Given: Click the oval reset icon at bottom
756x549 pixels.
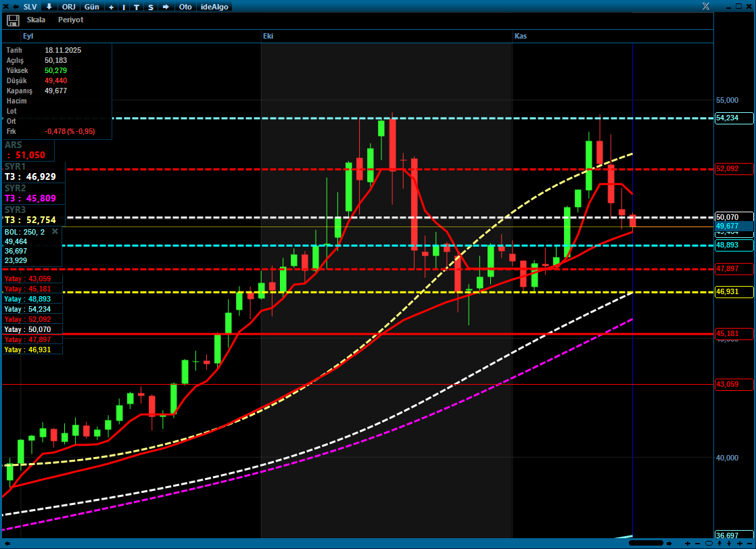Looking at the screenshot, I should tap(709, 544).
